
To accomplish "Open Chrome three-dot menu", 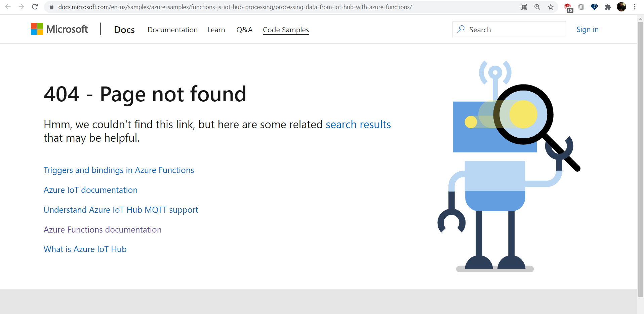I will [x=635, y=7].
